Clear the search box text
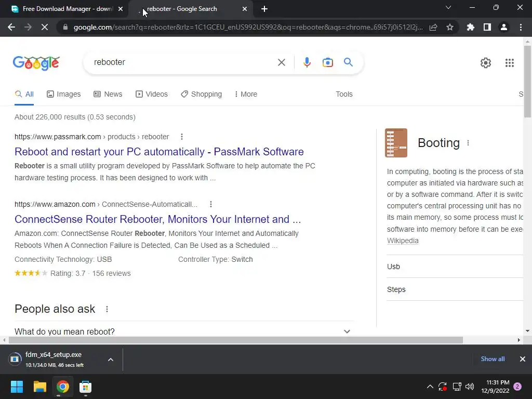532x399 pixels. coord(281,62)
